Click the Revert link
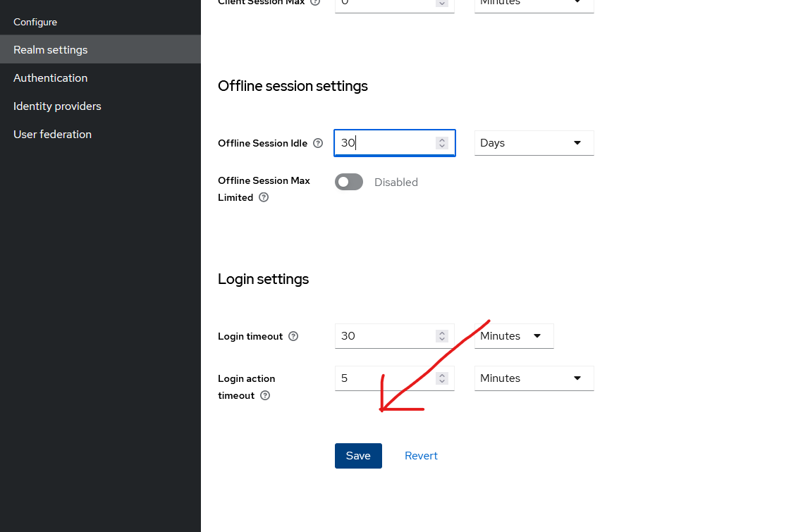 pos(421,456)
